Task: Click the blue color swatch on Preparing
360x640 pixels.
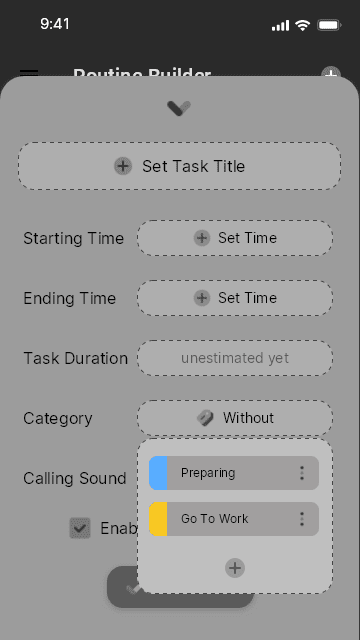Action: [x=158, y=473]
